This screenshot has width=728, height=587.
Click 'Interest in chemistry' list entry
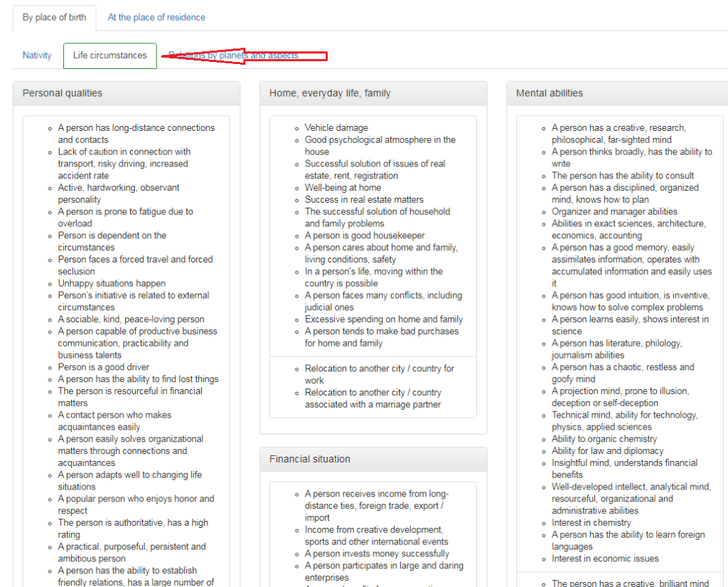tap(591, 523)
